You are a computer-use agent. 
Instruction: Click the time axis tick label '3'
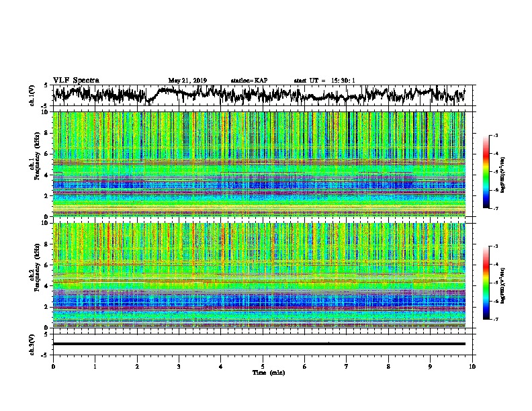click(179, 367)
